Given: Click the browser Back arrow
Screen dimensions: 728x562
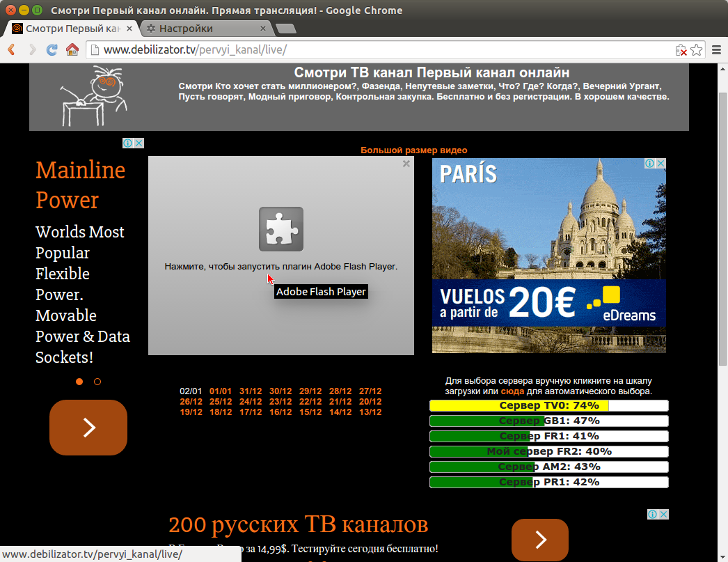Looking at the screenshot, I should pos(12,49).
